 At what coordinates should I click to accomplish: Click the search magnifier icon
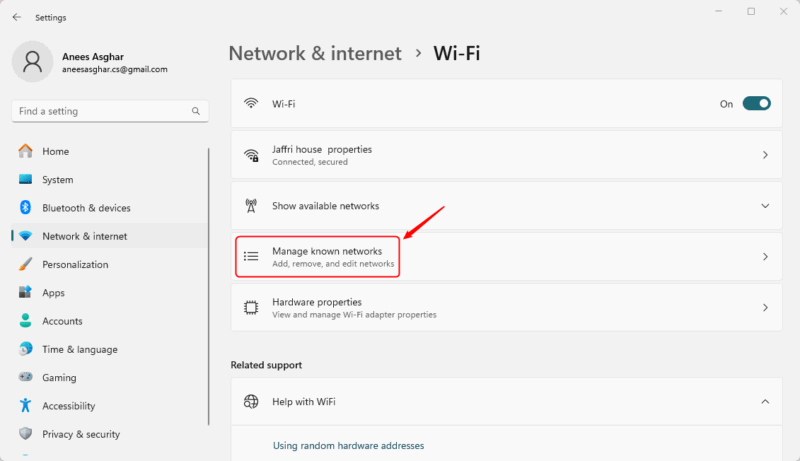(197, 111)
